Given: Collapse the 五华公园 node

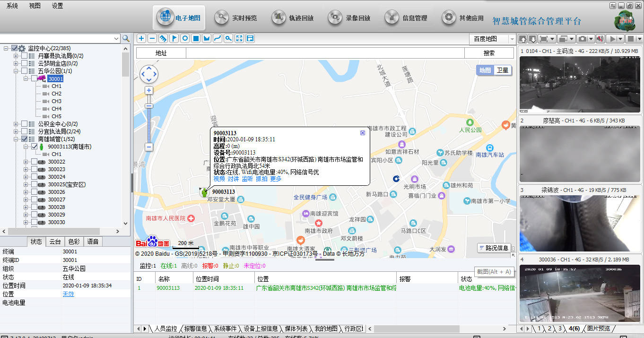Looking at the screenshot, I should [x=17, y=71].
